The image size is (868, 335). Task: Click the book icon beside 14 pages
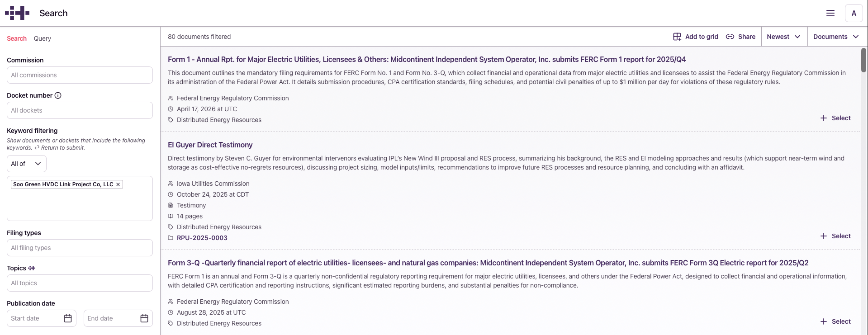click(171, 216)
